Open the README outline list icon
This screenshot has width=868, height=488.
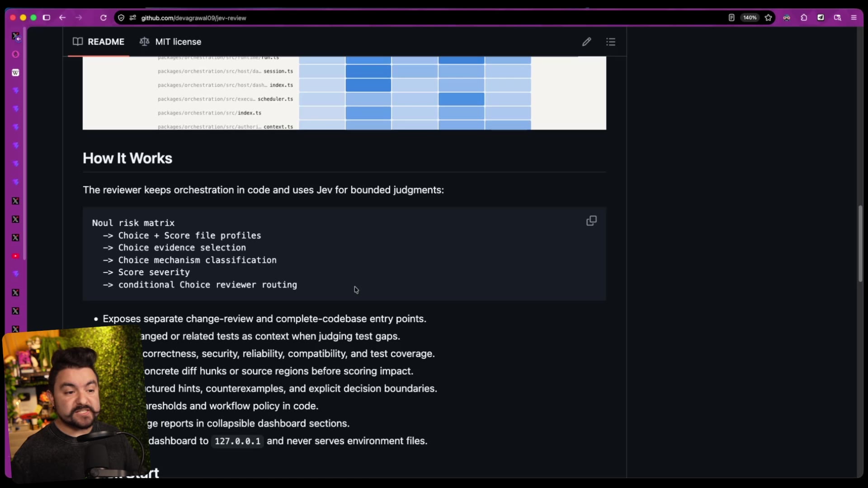pos(611,42)
